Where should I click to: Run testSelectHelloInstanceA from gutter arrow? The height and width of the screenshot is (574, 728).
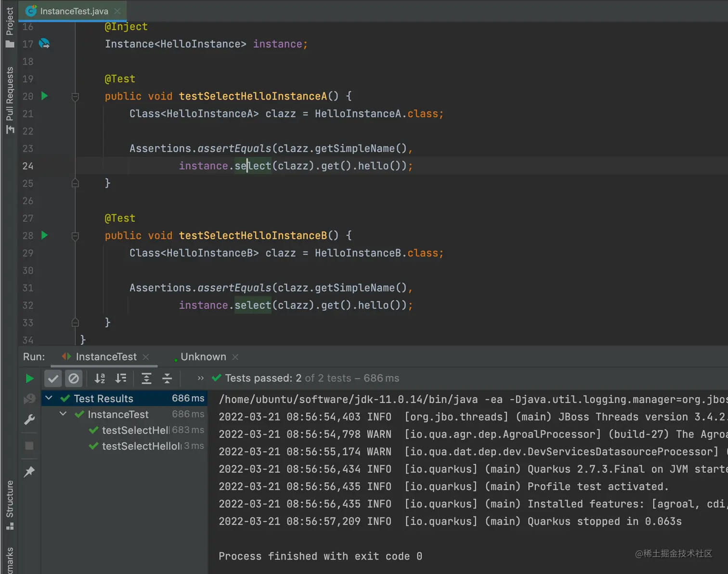coord(44,96)
